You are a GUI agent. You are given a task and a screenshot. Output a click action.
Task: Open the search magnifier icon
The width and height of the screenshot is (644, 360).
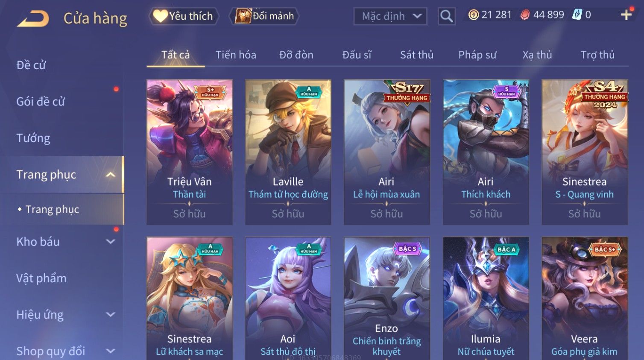coord(447,16)
